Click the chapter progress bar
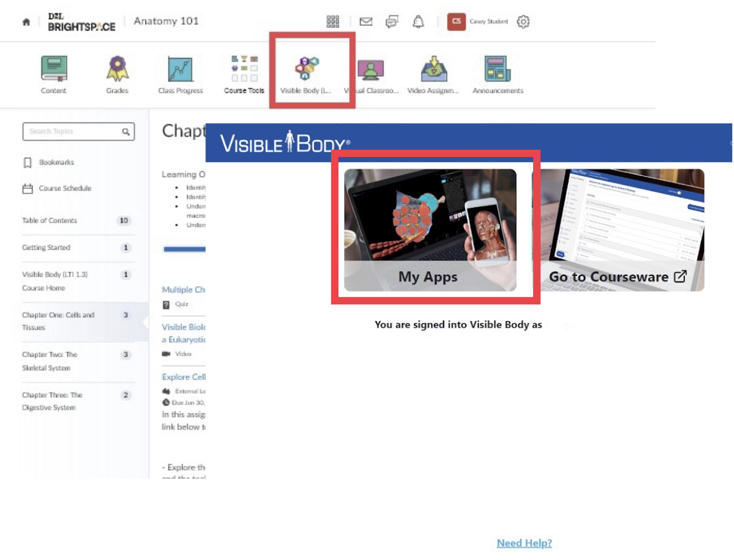 (x=184, y=249)
